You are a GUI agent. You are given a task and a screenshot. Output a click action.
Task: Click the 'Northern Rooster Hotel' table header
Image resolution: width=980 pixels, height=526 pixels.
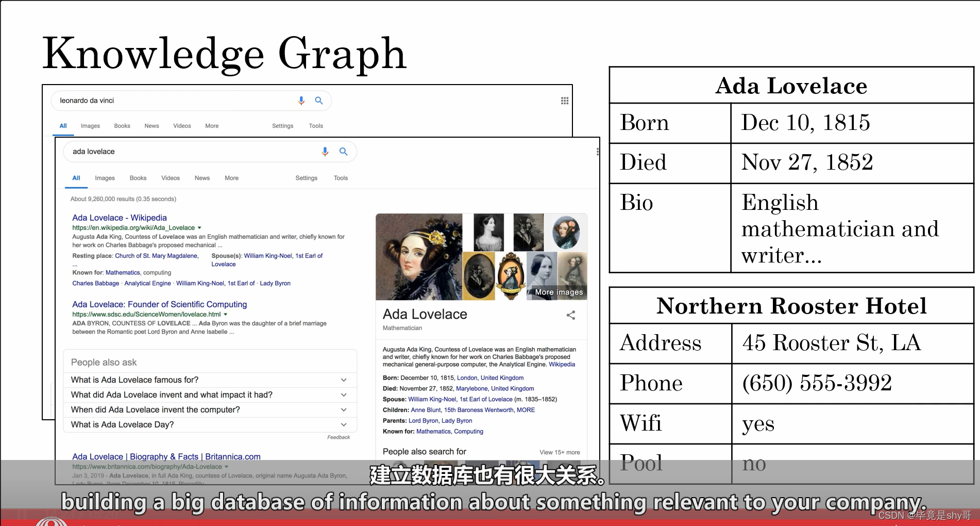click(791, 306)
